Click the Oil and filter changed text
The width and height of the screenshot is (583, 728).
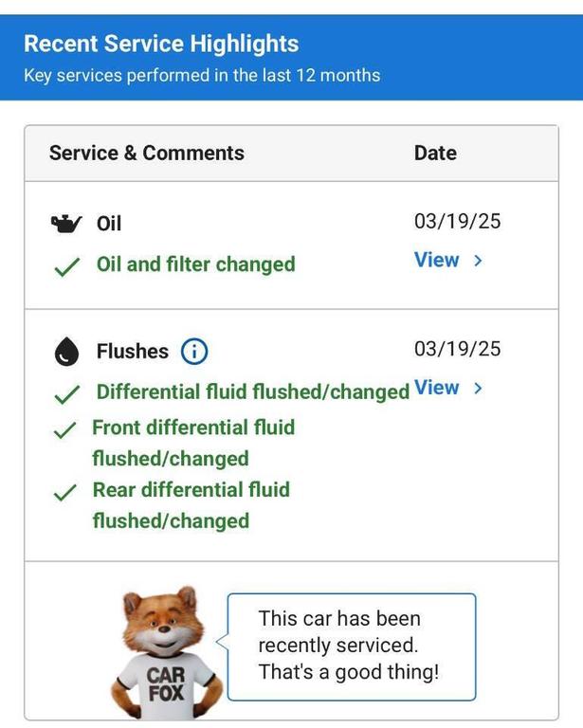point(196,264)
